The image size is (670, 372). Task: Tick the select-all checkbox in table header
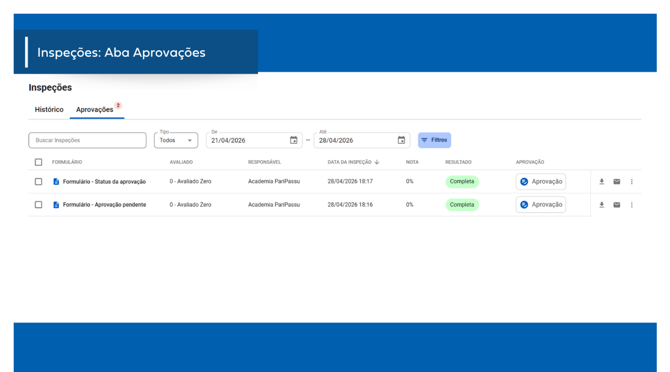(x=38, y=162)
